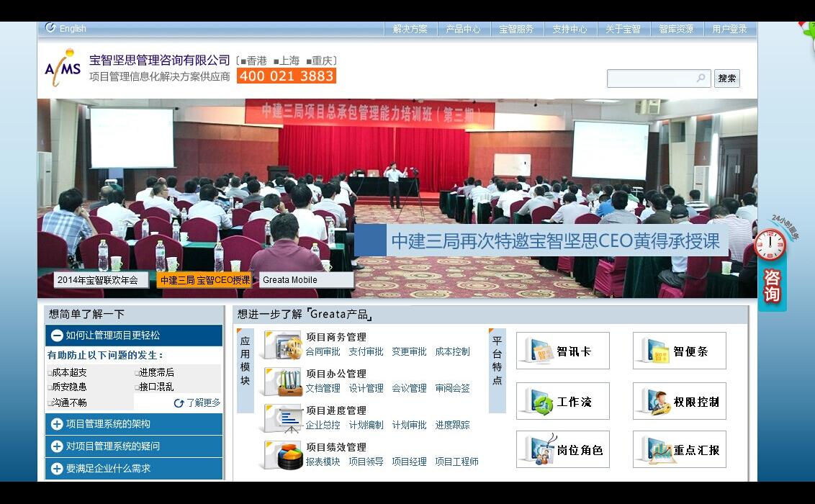Click the 24-hour service clock icon
Screen dimensions: 815x504
pos(770,245)
